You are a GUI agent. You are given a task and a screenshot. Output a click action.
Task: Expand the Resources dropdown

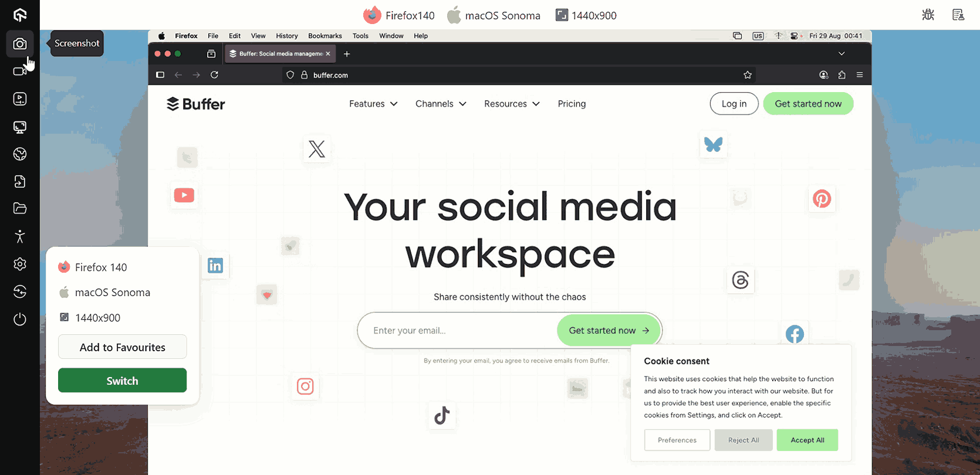point(512,104)
